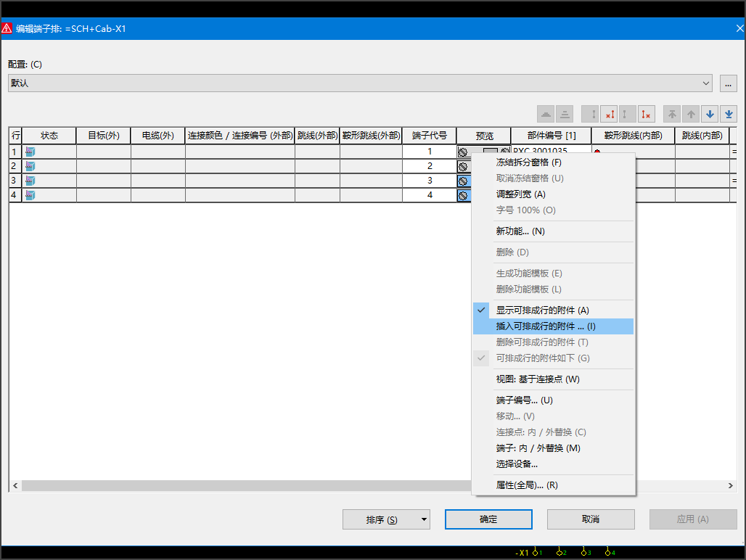Click gray insert internal jumper icon
746x560 pixels.
[628, 114]
